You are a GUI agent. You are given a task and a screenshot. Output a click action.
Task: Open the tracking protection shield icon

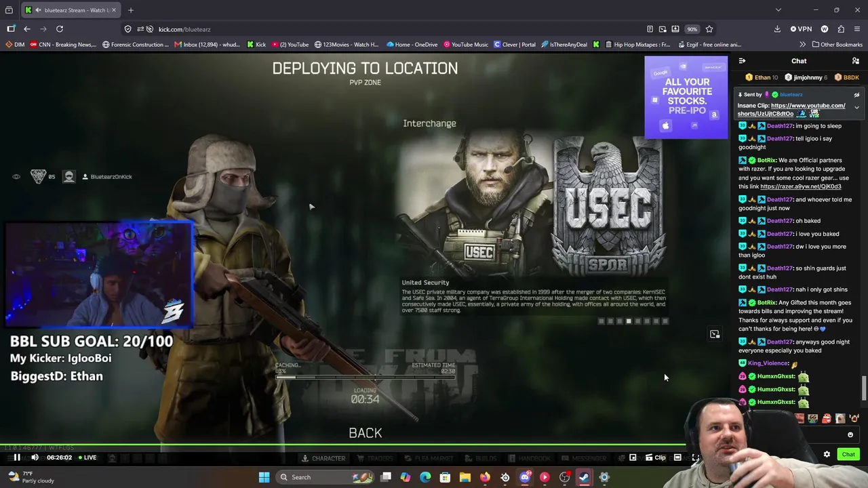(x=127, y=29)
